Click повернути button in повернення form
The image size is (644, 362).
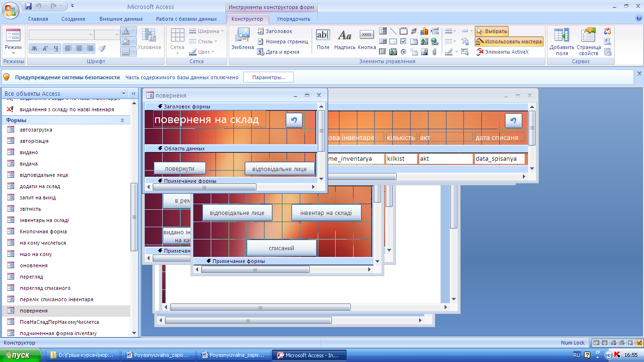(x=180, y=168)
